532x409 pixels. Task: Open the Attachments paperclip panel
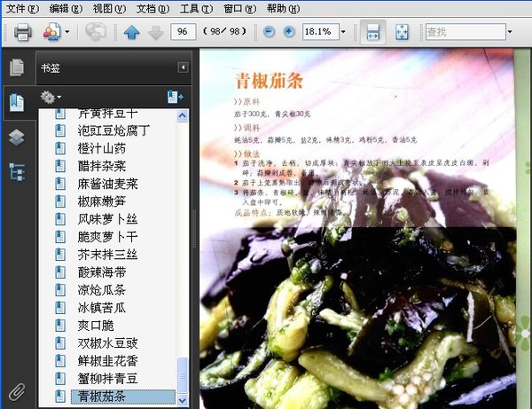(17, 392)
